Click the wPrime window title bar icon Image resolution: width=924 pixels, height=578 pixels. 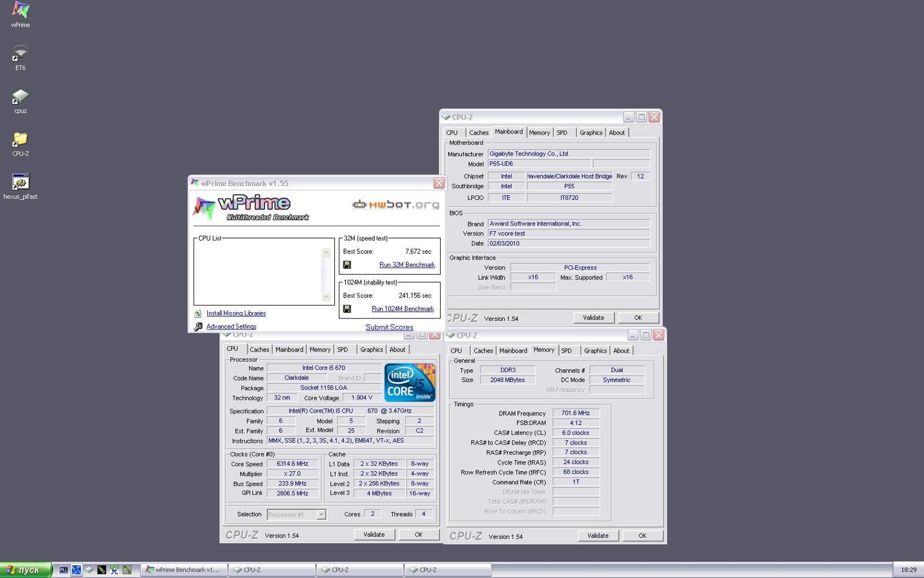(x=195, y=183)
